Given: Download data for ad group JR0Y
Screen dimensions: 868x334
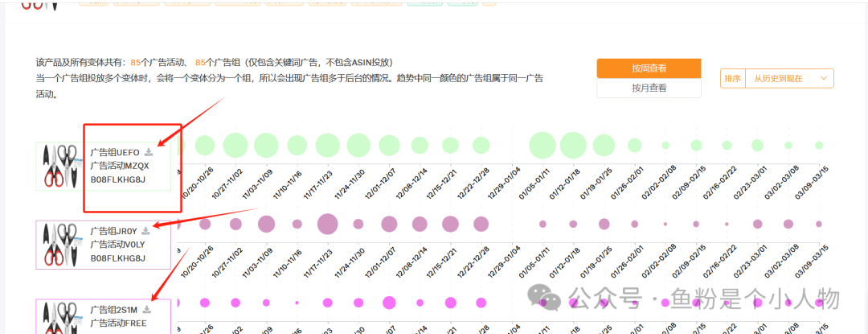Looking at the screenshot, I should 145,230.
